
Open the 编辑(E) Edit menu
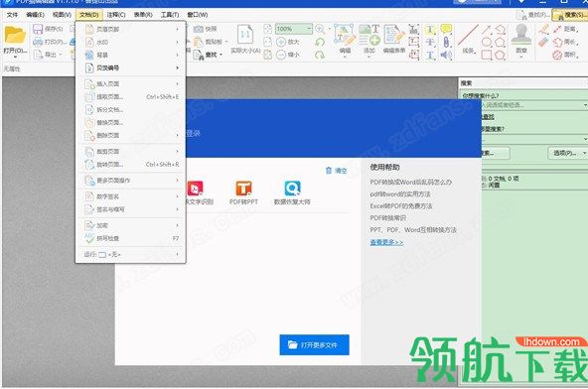pos(35,15)
